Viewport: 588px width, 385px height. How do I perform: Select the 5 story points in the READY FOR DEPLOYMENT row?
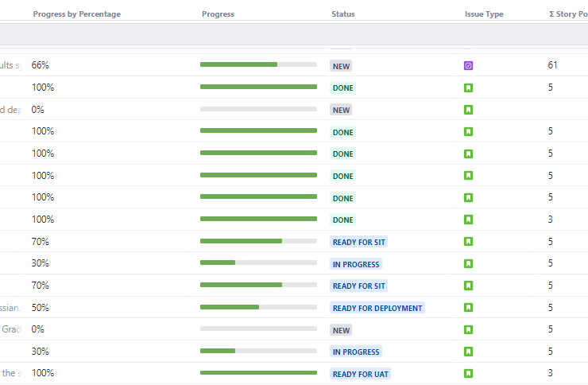550,308
